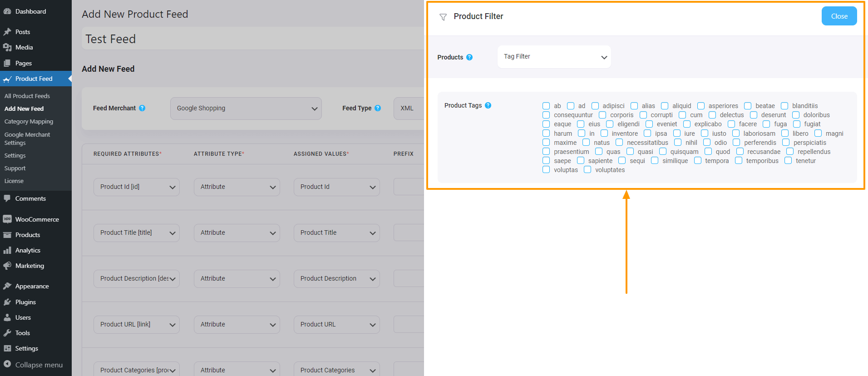This screenshot has width=868, height=376.
Task: Open the Product URL [link] dropdown
Action: pos(136,325)
